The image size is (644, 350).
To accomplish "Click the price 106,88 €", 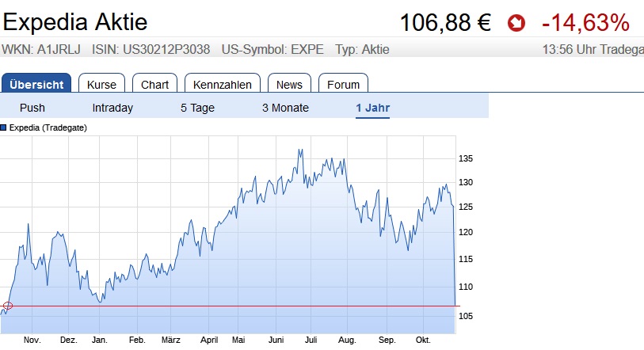I will pos(445,23).
